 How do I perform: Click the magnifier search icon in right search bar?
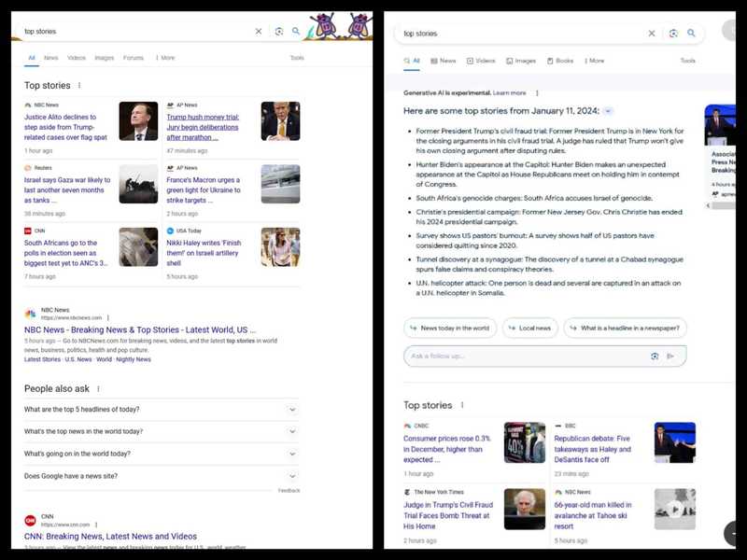pyautogui.click(x=692, y=34)
